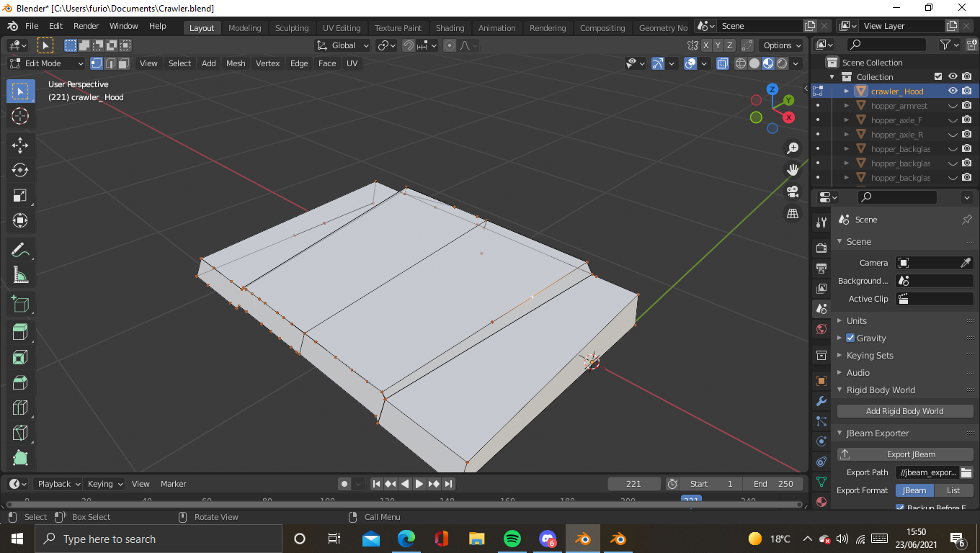
Task: Select the Extrude Region tool
Action: [x=20, y=333]
